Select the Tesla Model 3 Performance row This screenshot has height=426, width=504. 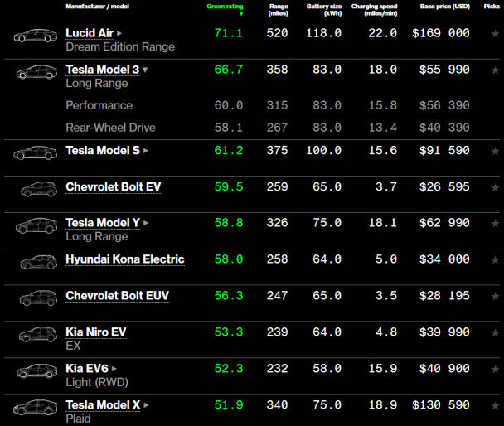coord(99,105)
